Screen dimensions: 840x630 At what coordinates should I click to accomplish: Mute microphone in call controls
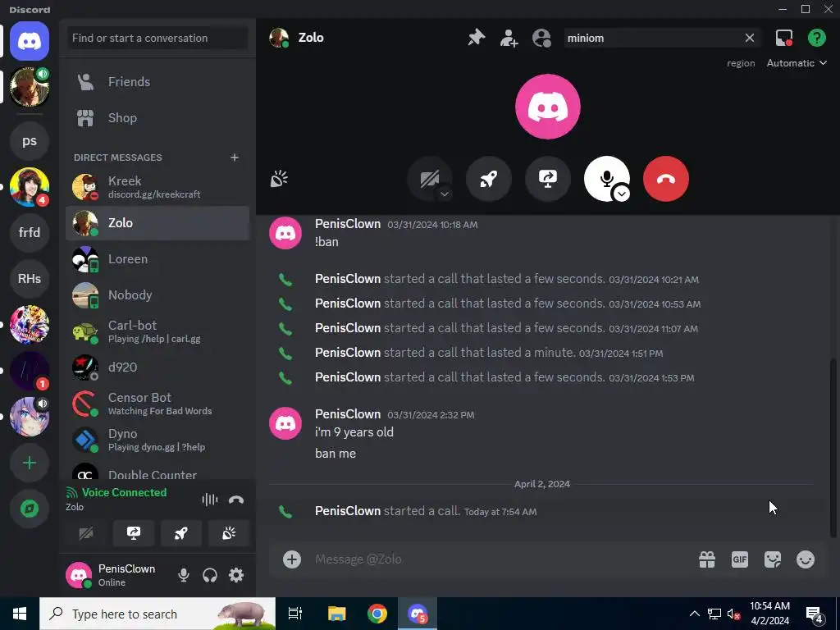(606, 179)
